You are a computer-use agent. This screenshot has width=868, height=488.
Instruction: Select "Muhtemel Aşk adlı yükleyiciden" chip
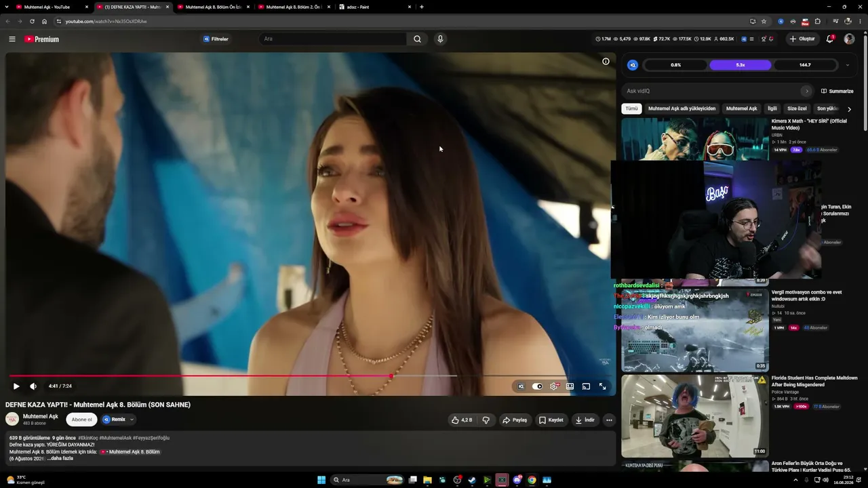(x=682, y=108)
